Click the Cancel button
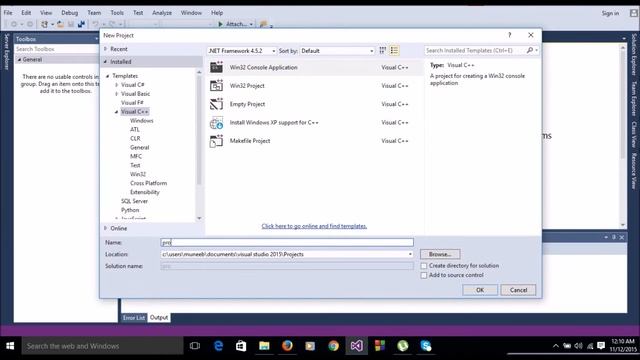Image resolution: width=640 pixels, height=360 pixels. [518, 290]
